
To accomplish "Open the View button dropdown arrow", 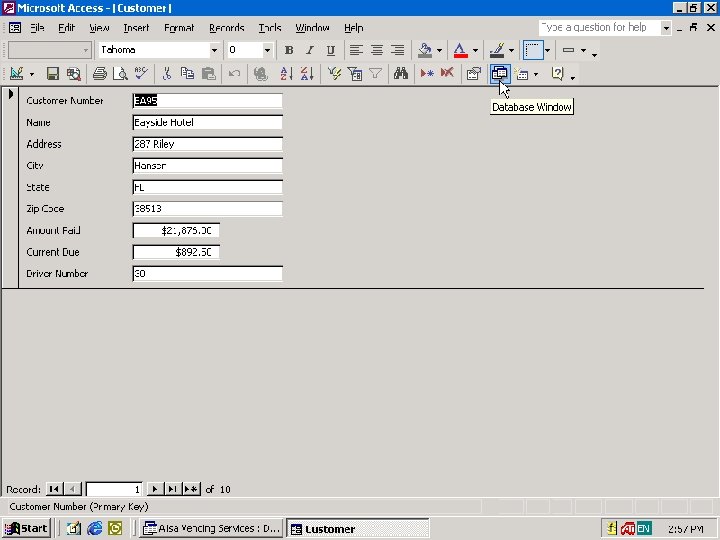I will point(32,74).
